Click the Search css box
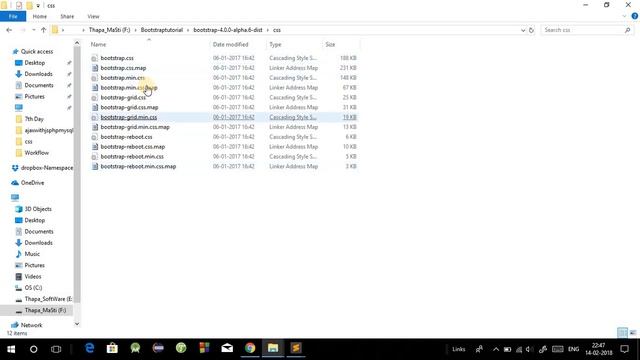Screen dimensions: 640x360 tap(586, 30)
